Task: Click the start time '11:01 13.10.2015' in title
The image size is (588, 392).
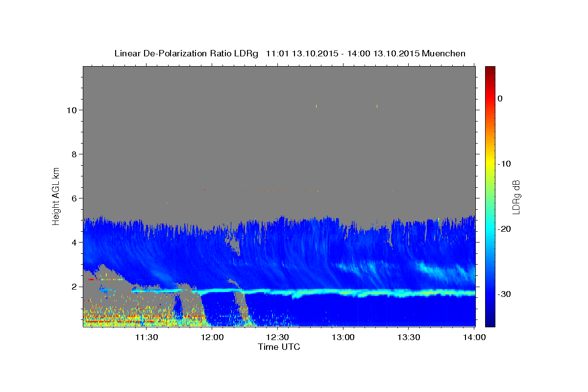Action: click(301, 53)
